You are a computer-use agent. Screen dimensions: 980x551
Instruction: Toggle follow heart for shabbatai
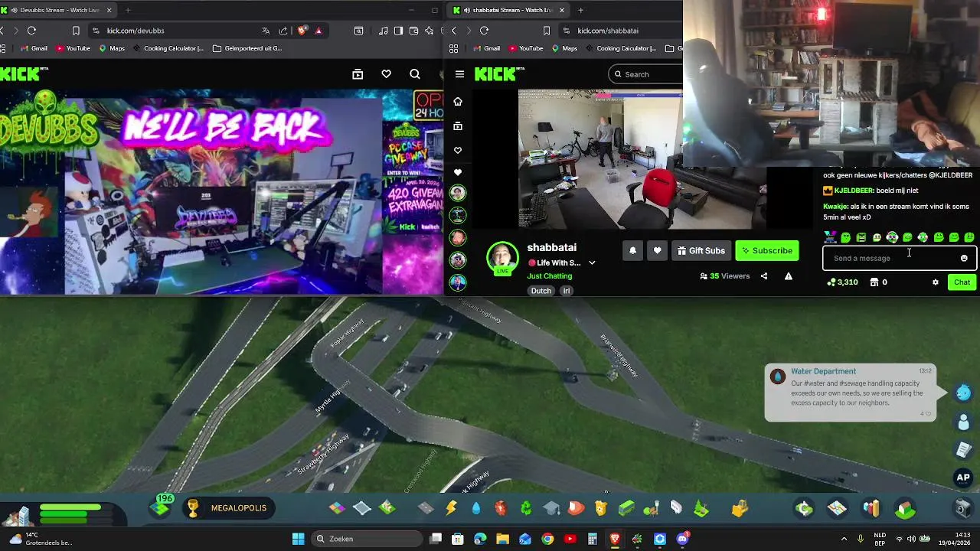(657, 251)
